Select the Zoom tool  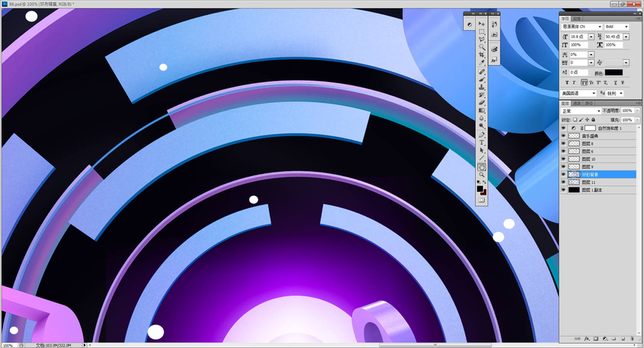pos(482,175)
